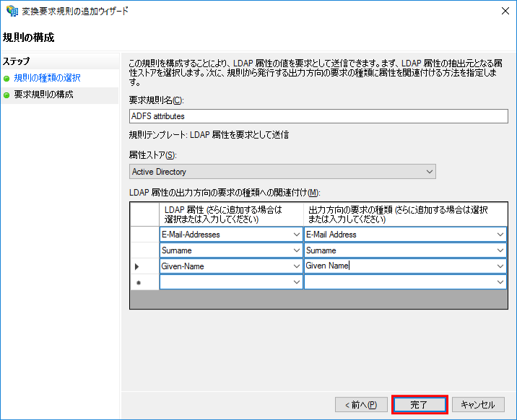The width and height of the screenshot is (517, 420).
Task: Click green bullet beside 要求規則の構成
Action: click(6, 95)
